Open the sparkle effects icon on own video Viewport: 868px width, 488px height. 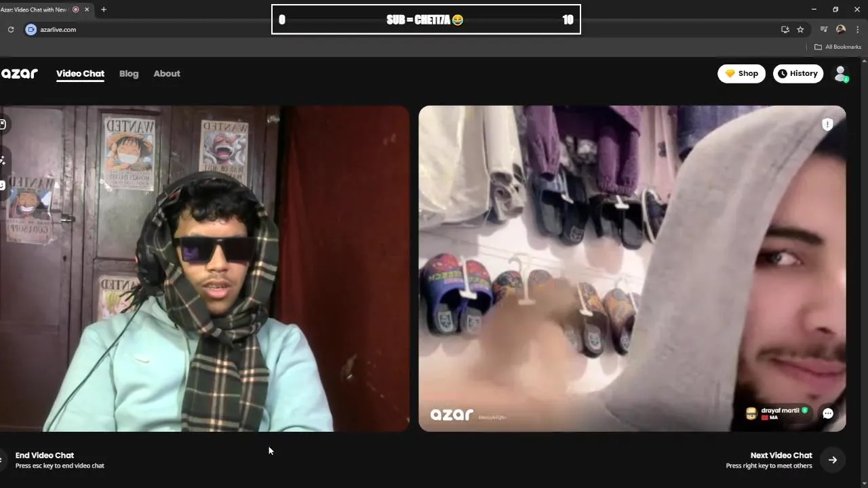[x=3, y=161]
